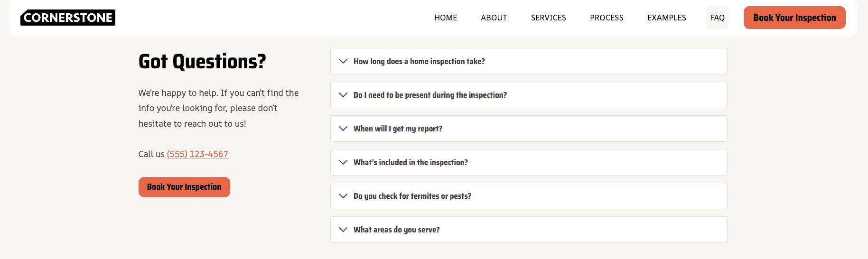868x259 pixels.
Task: Click the (555) 123-4567 phone link
Action: 197,154
